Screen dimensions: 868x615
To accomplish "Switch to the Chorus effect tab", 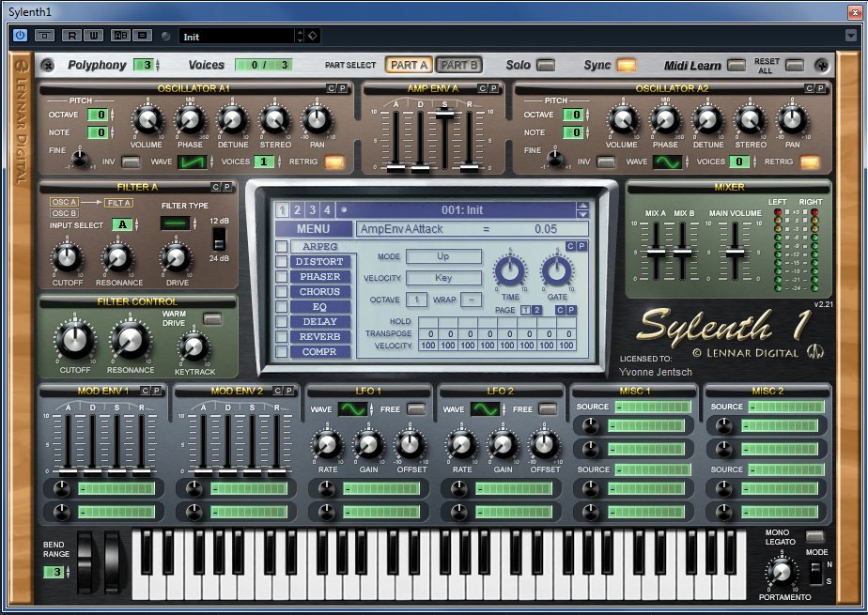I will [x=319, y=292].
